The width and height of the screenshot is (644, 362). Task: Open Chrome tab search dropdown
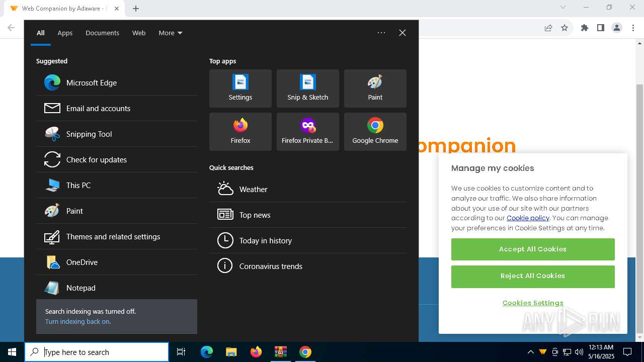[563, 8]
